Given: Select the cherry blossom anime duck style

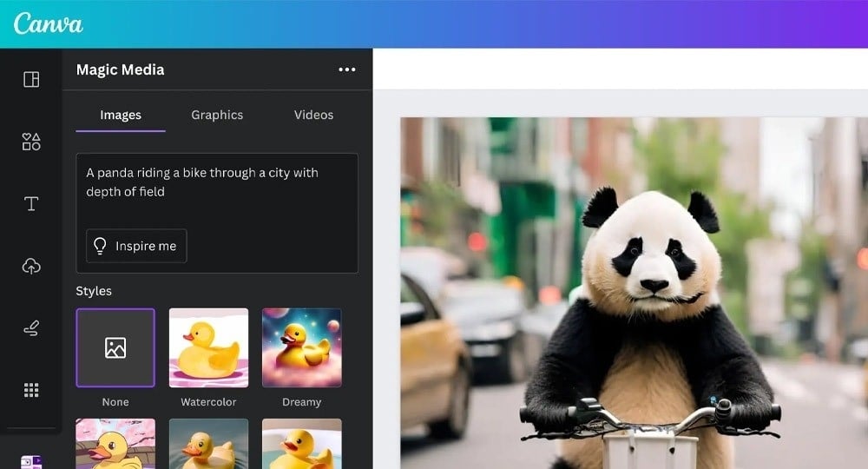Looking at the screenshot, I should pos(115,444).
